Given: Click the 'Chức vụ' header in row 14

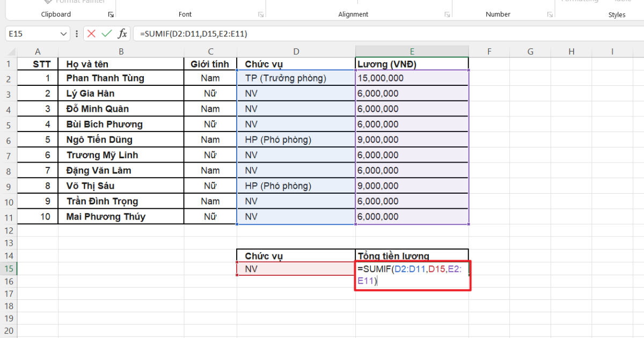Looking at the screenshot, I should [x=296, y=255].
